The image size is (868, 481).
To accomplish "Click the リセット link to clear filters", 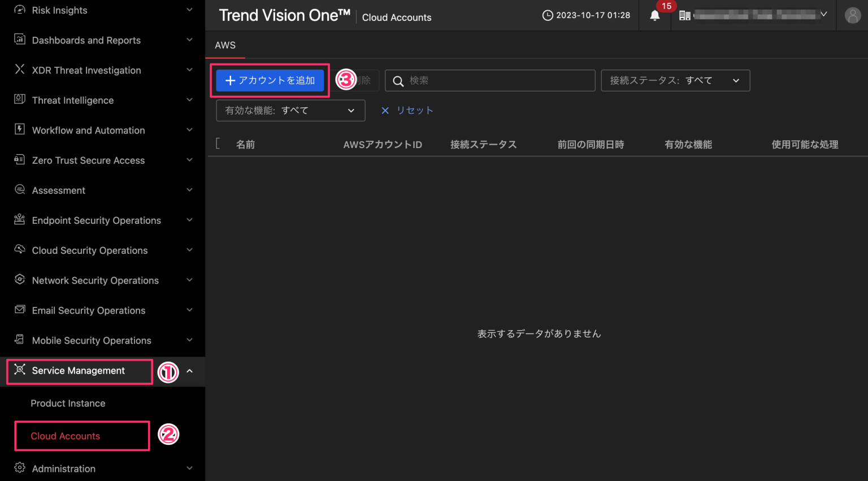I will [x=415, y=110].
